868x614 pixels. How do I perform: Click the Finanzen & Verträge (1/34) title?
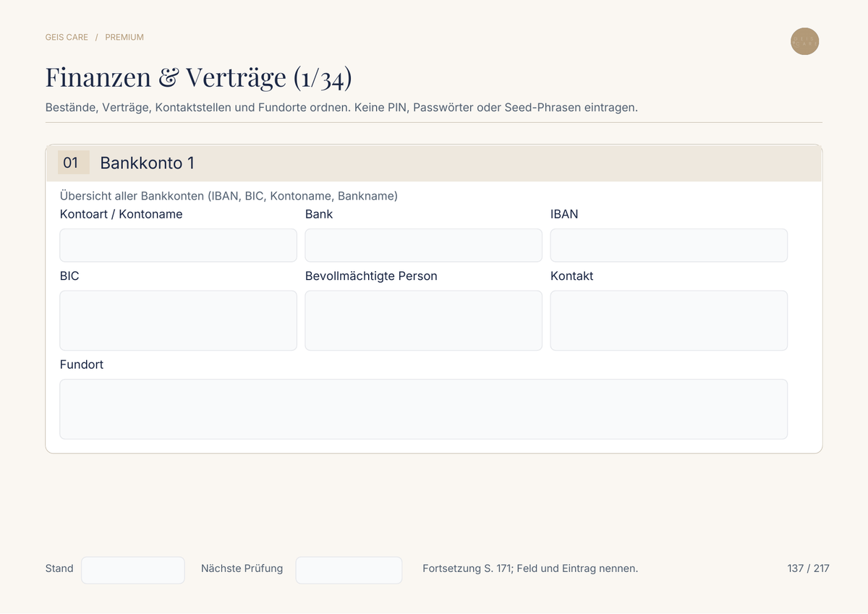[x=198, y=77]
